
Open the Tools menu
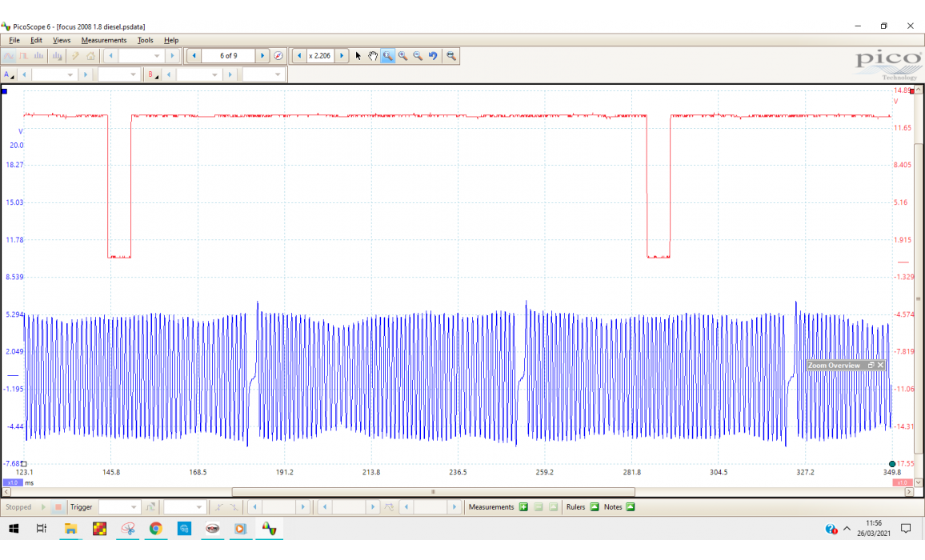point(145,40)
